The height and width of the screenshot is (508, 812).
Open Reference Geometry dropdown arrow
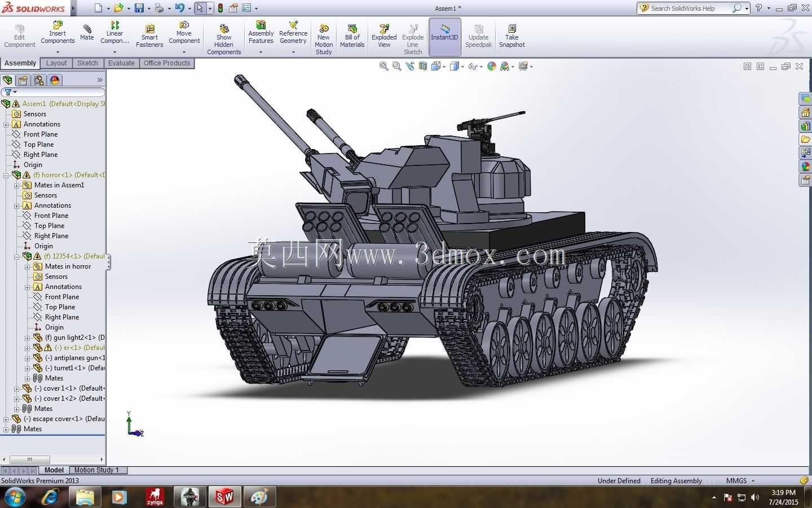click(293, 52)
